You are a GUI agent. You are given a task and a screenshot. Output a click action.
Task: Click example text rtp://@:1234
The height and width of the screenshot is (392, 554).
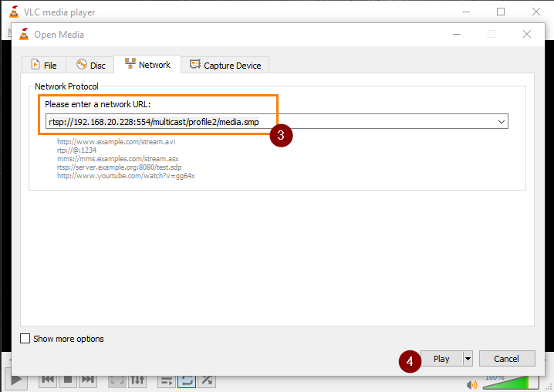[76, 150]
